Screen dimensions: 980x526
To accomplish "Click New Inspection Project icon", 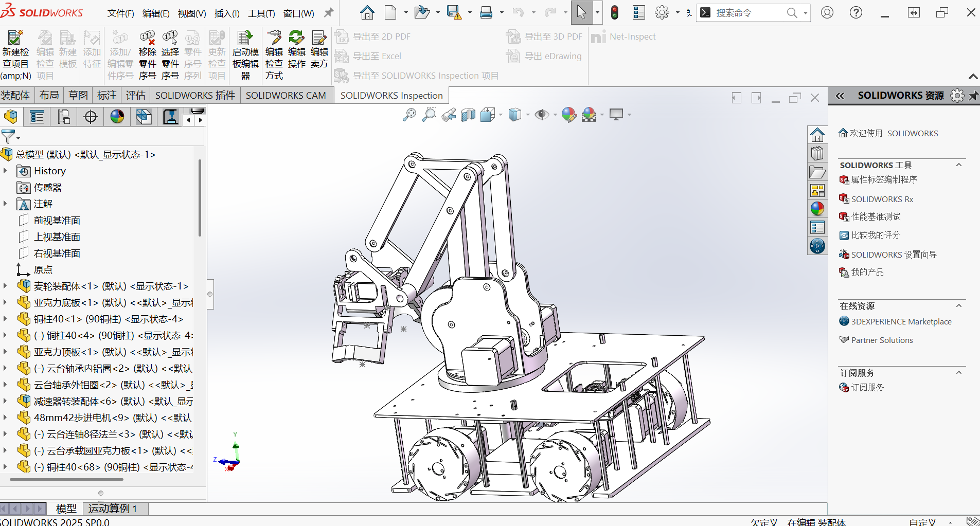I will point(15,38).
